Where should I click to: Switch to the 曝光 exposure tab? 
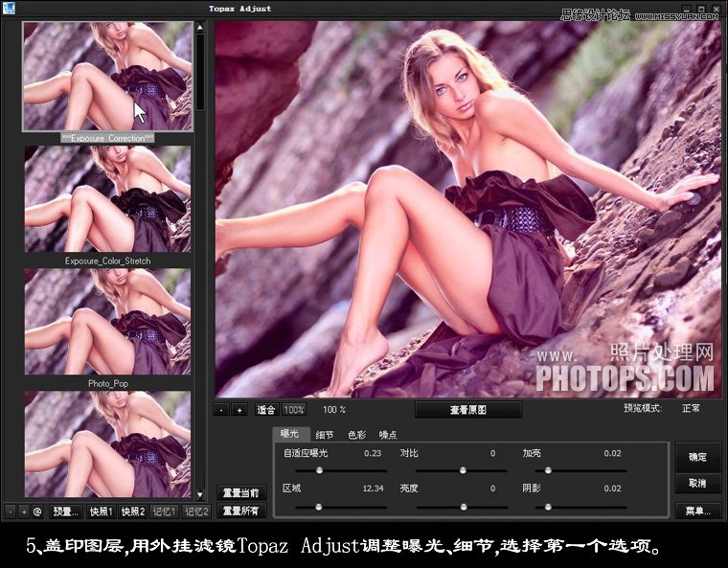[289, 434]
